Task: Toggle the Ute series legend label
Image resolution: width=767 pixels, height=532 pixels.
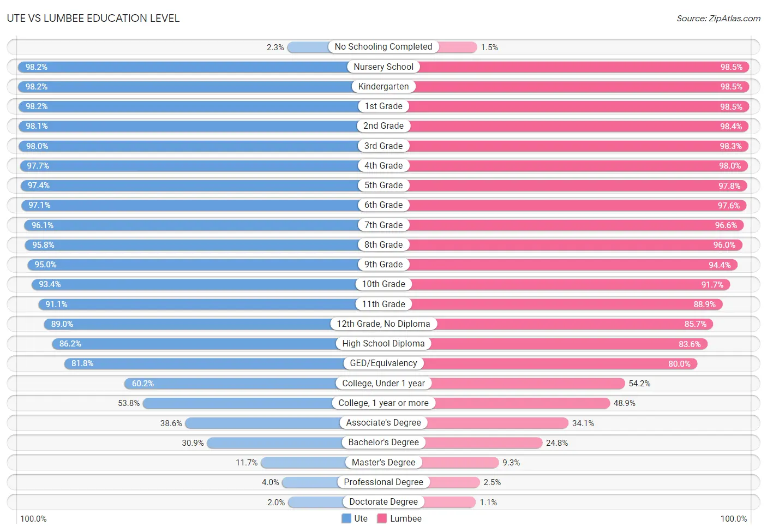Action: 361,518
